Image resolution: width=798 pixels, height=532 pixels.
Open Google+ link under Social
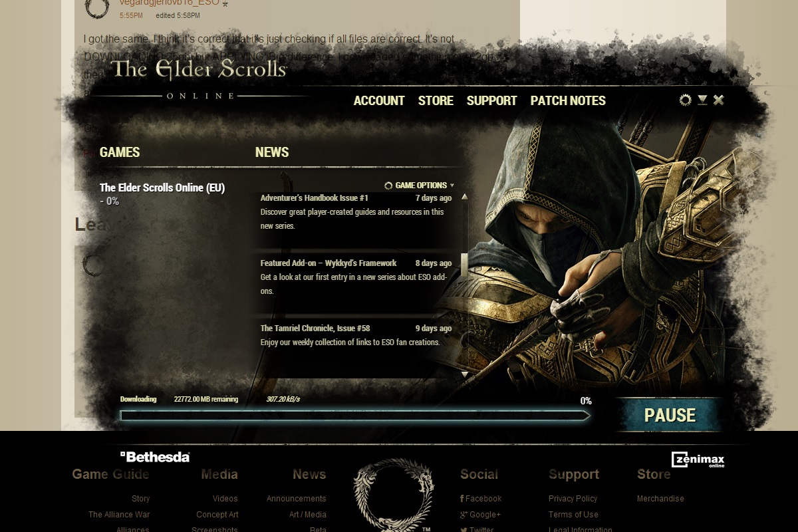coord(485,515)
